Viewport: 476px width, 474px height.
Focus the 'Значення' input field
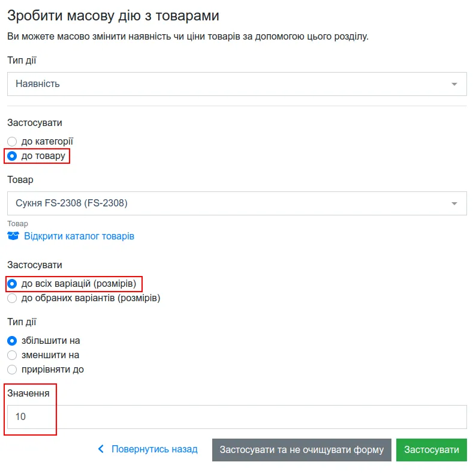(237, 417)
